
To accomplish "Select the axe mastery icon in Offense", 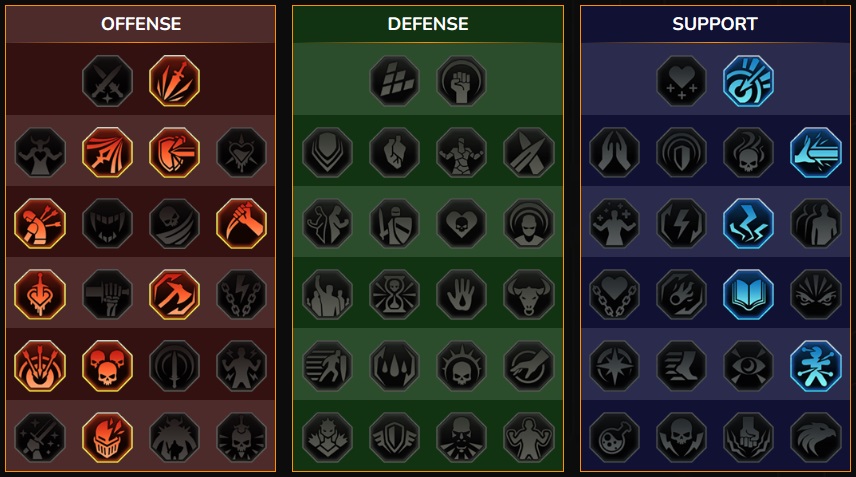I will point(175,295).
